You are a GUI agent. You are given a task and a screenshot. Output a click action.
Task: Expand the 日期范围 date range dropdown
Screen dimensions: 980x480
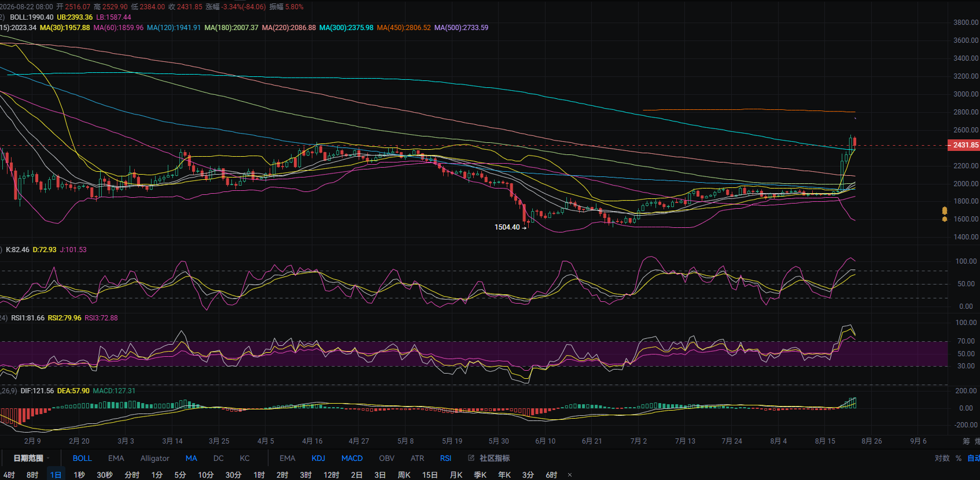point(31,458)
